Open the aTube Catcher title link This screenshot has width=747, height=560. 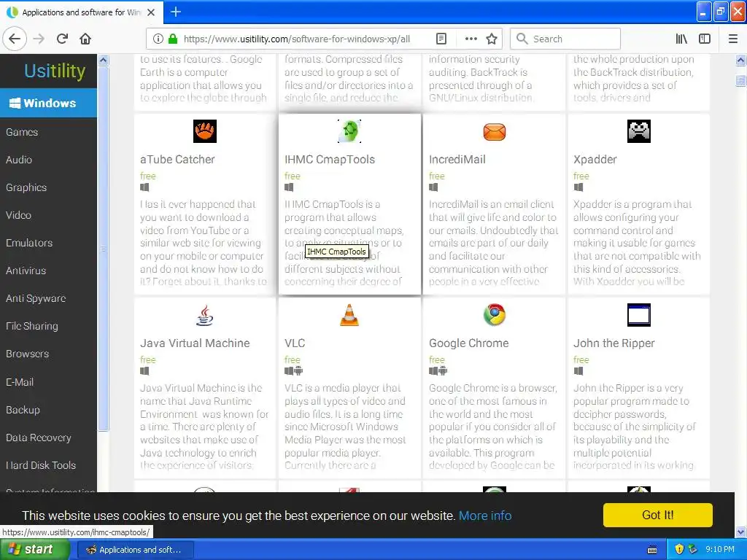[177, 160]
